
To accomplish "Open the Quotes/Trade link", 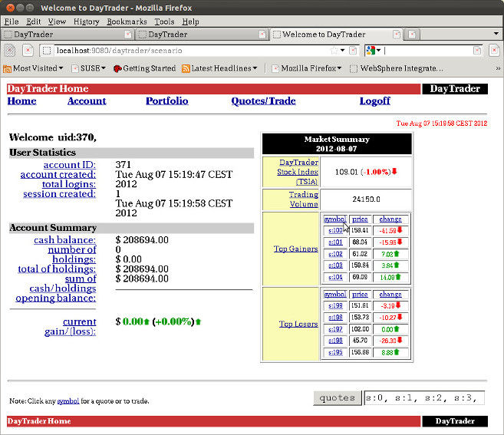I will [x=263, y=101].
